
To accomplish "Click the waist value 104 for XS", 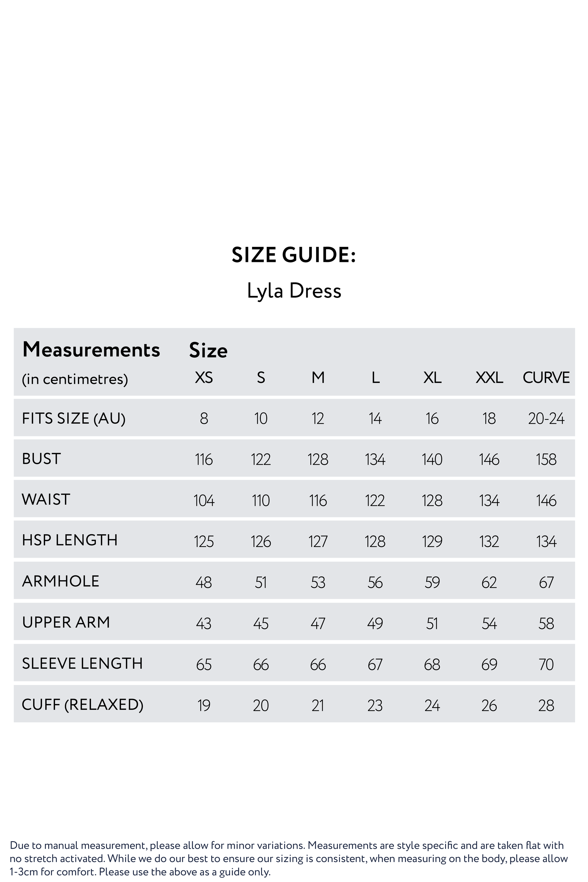I will pos(204,500).
